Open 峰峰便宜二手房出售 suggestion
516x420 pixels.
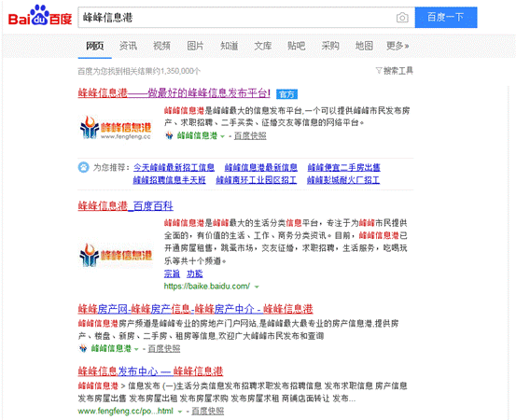pyautogui.click(x=344, y=168)
